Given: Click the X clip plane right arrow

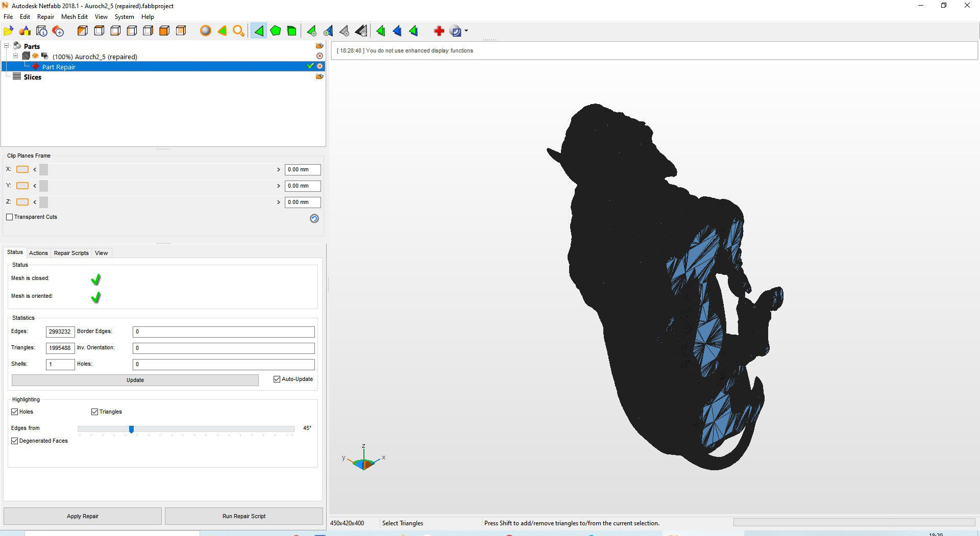Looking at the screenshot, I should click(x=279, y=169).
